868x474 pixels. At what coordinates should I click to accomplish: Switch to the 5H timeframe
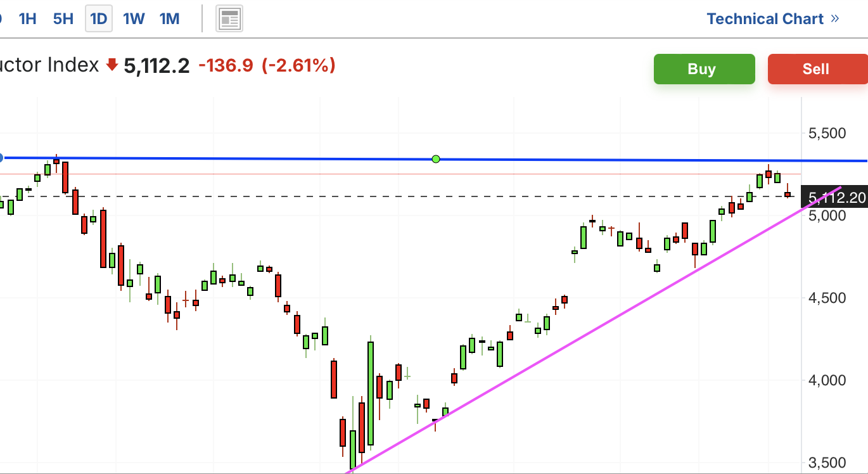click(63, 19)
